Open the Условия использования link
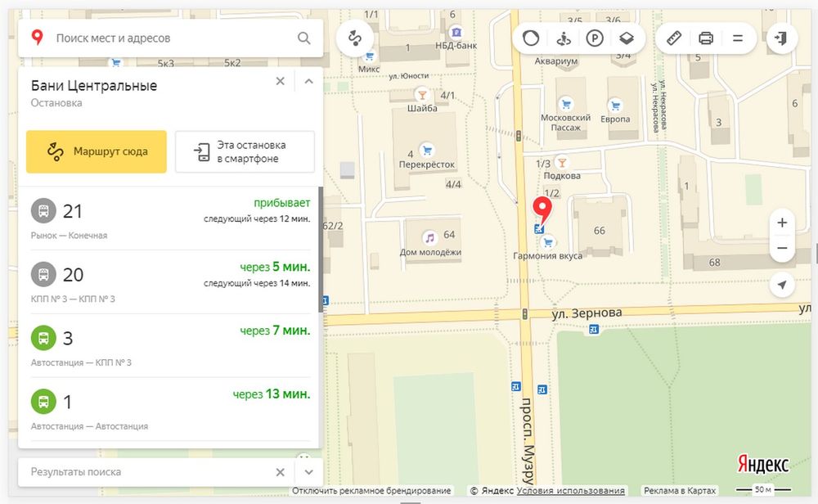This screenshot has width=818, height=504. 571,491
